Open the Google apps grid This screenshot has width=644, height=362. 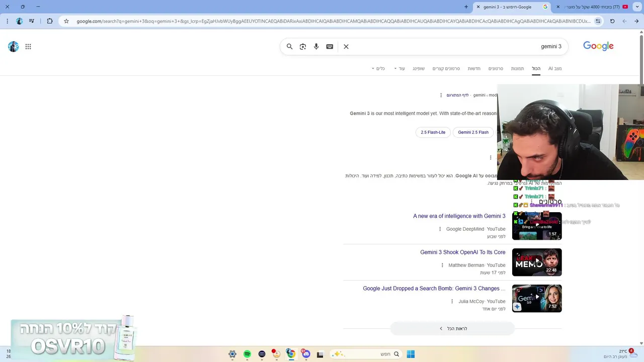pyautogui.click(x=28, y=47)
